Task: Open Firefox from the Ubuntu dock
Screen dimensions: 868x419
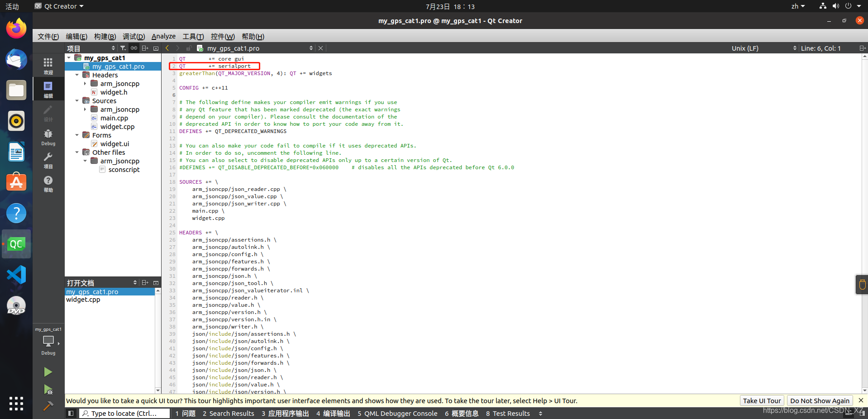Action: pos(16,29)
